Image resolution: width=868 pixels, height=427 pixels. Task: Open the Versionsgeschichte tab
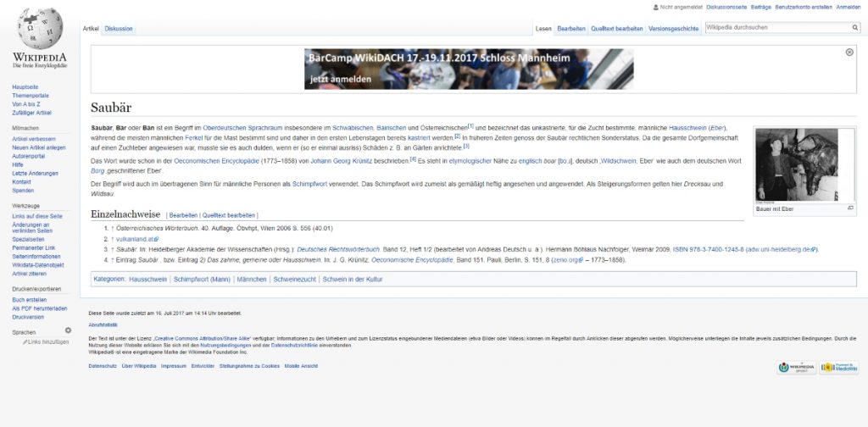[673, 29]
